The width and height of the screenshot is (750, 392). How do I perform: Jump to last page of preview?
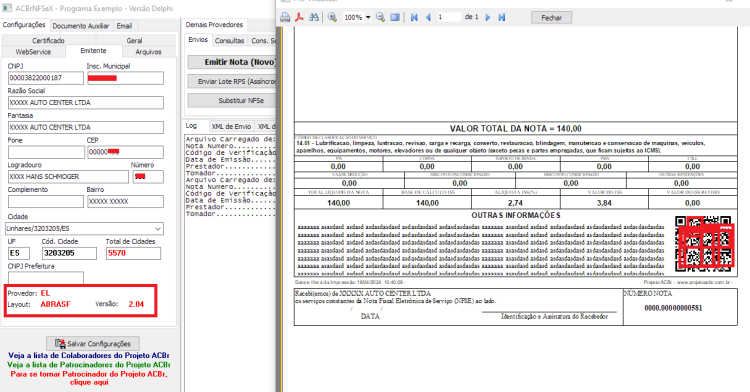point(502,18)
